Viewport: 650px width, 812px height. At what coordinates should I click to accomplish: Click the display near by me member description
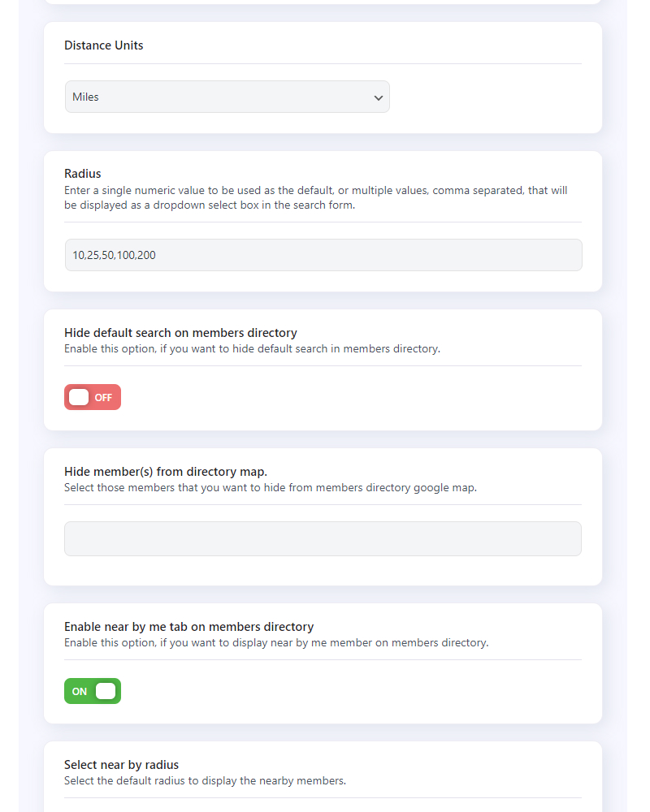click(276, 642)
